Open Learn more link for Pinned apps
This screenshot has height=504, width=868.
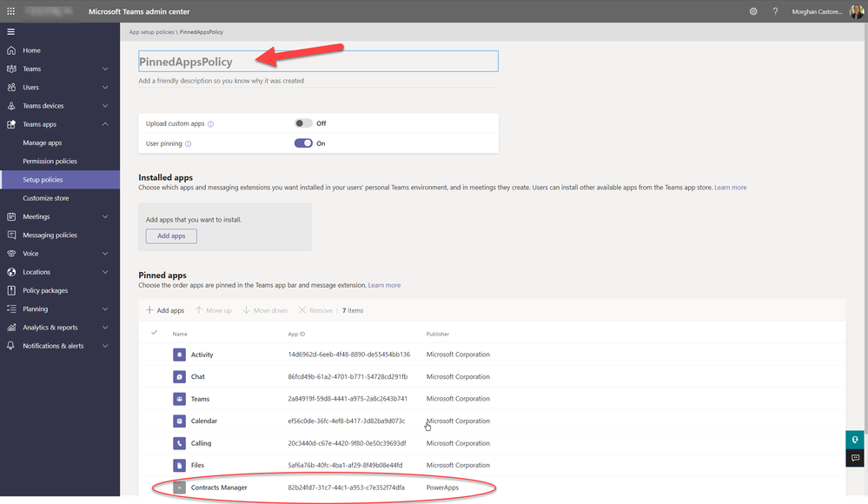tap(384, 285)
